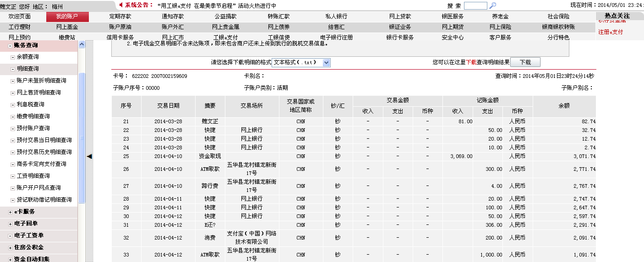644x262 pixels.
Task: Select the 我的账户 tab
Action: (67, 16)
